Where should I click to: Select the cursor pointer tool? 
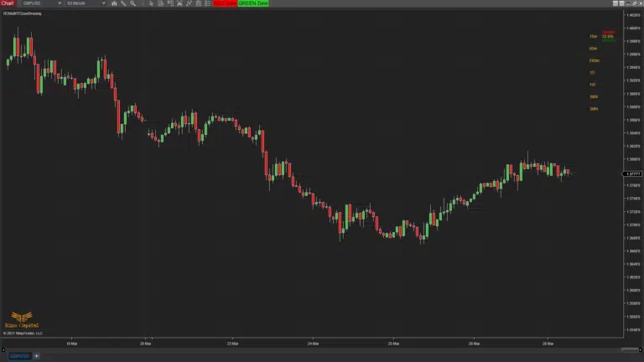[151, 3]
